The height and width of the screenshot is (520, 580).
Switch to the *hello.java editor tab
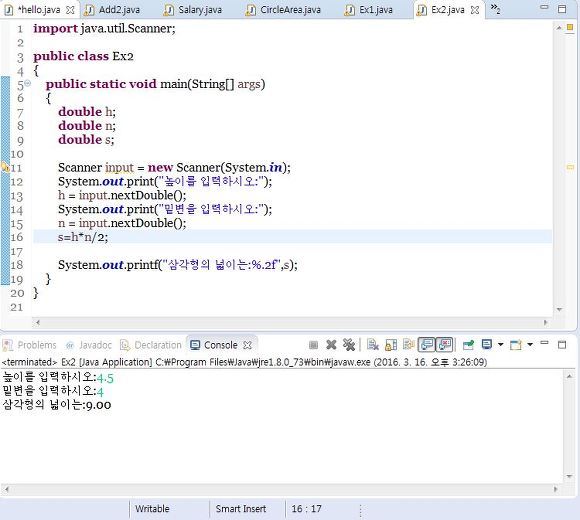coord(39,10)
